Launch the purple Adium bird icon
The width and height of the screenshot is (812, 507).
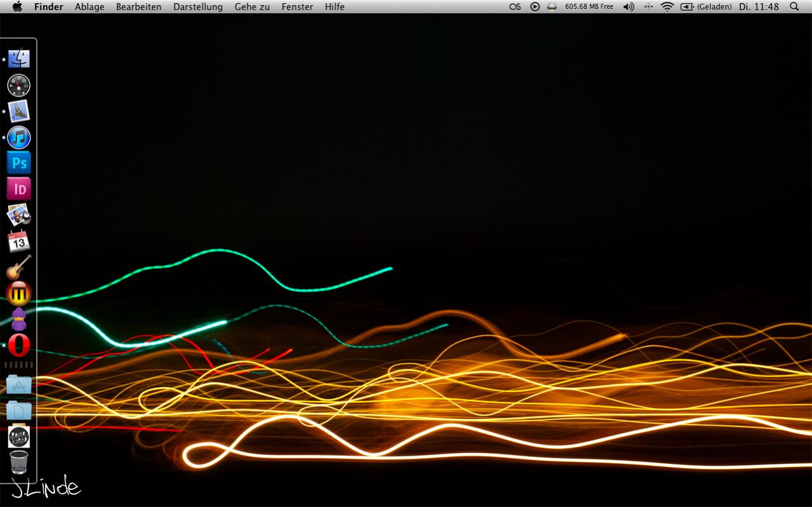pyautogui.click(x=19, y=319)
